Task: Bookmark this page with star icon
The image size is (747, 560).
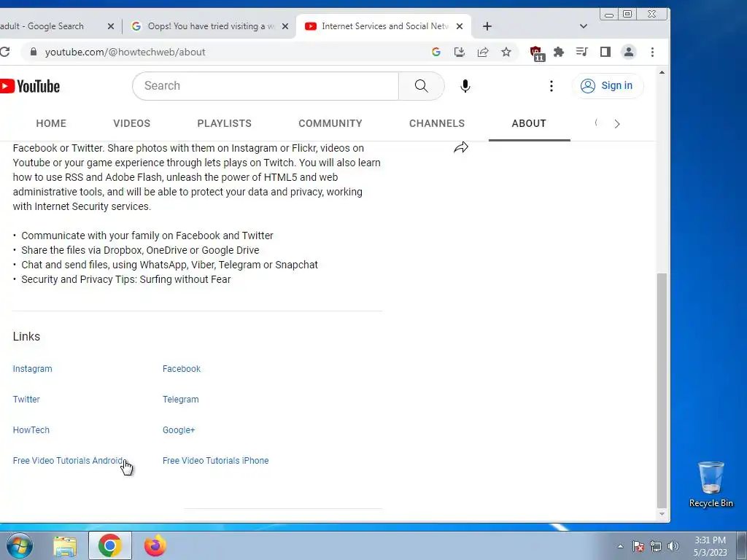Action: point(506,52)
